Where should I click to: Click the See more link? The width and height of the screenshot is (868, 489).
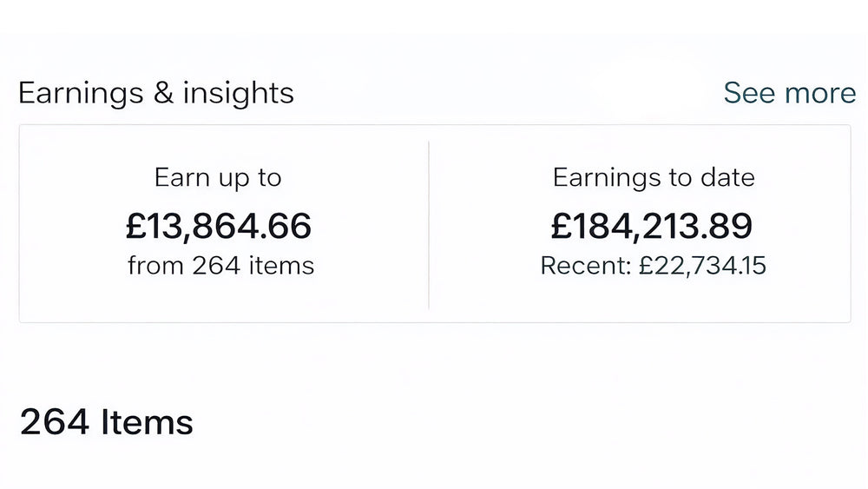coord(789,93)
